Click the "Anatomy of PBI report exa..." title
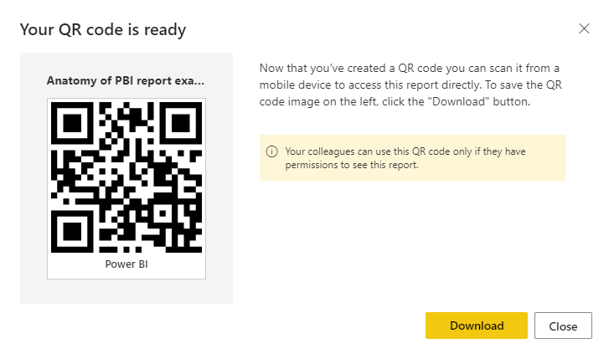 (126, 80)
